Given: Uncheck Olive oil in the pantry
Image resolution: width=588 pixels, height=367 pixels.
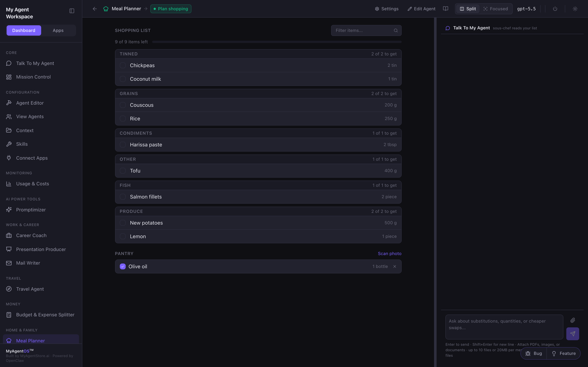Looking at the screenshot, I should (x=123, y=266).
